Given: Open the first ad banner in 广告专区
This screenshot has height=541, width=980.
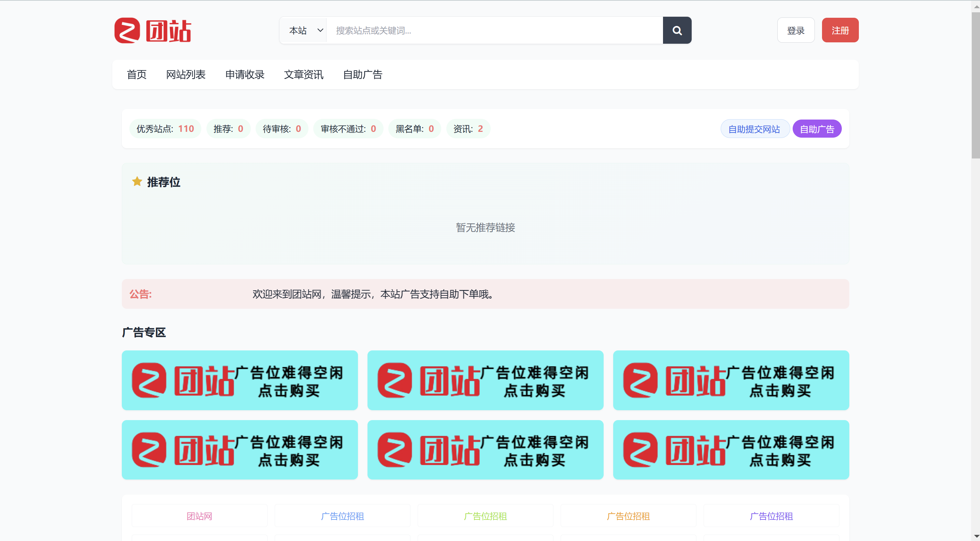Looking at the screenshot, I should point(240,380).
